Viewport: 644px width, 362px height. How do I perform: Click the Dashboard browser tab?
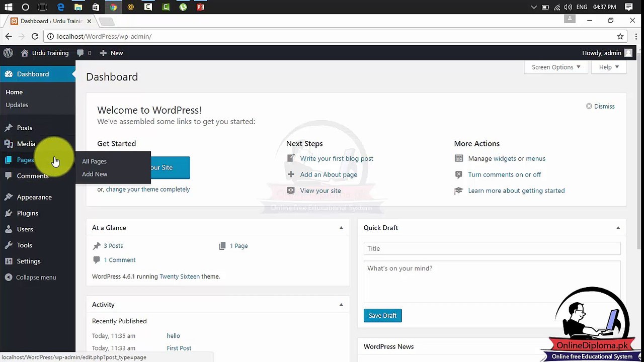coord(50,21)
